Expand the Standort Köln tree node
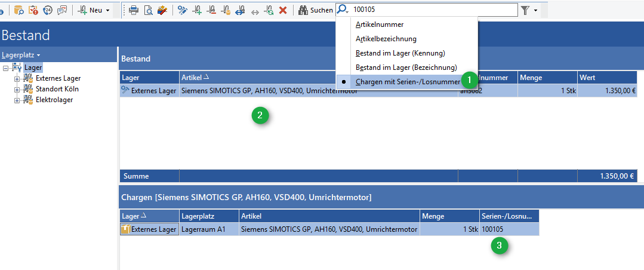Image resolution: width=644 pixels, height=270 pixels. 17,89
